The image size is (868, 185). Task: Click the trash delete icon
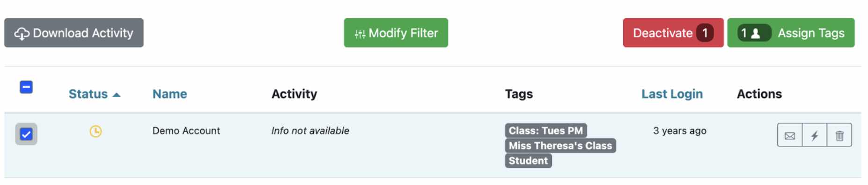point(839,135)
